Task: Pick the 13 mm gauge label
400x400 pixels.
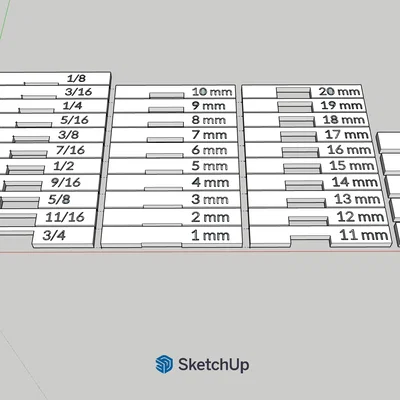Action: point(357,199)
